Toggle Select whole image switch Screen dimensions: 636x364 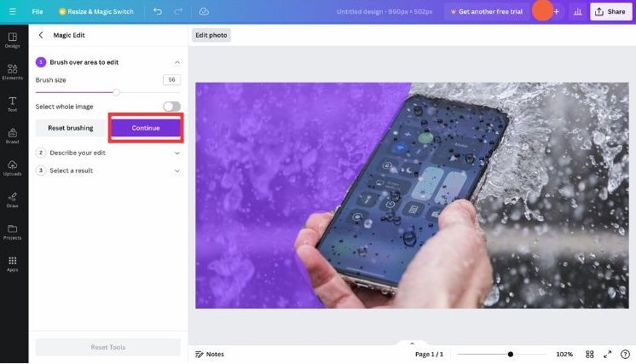coord(172,107)
